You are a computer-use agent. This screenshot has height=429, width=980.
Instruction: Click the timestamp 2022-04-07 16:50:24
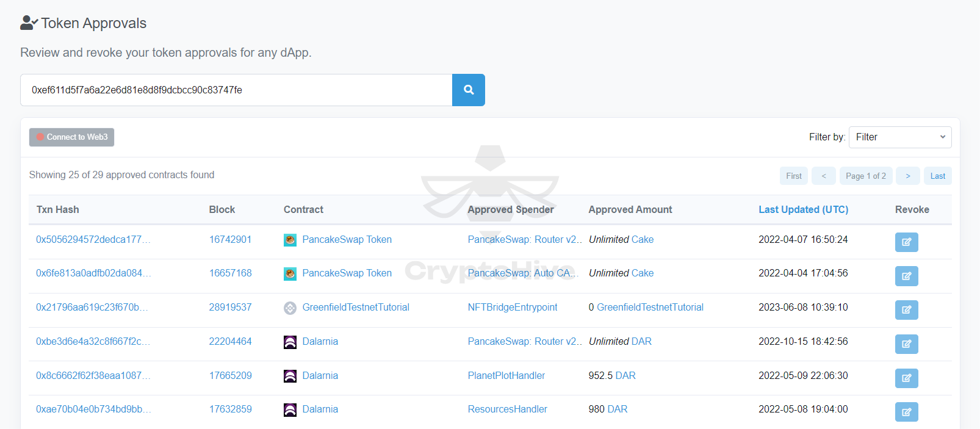coord(803,239)
